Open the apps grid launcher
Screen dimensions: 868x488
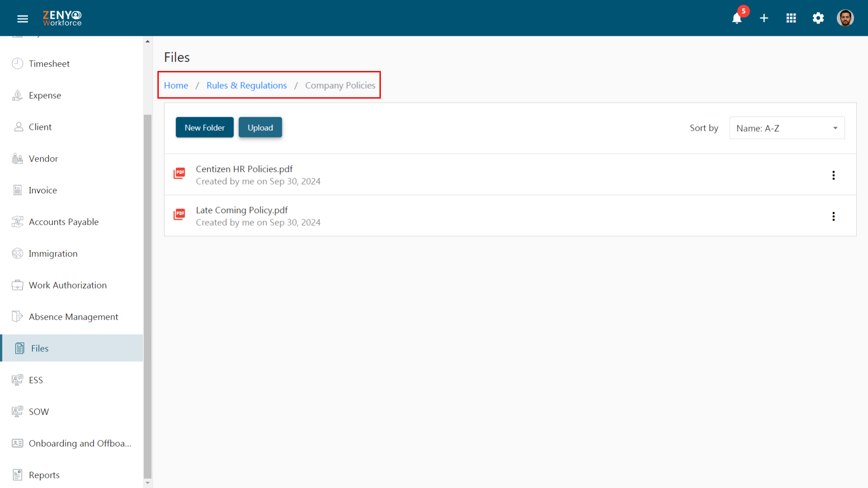[x=791, y=18]
